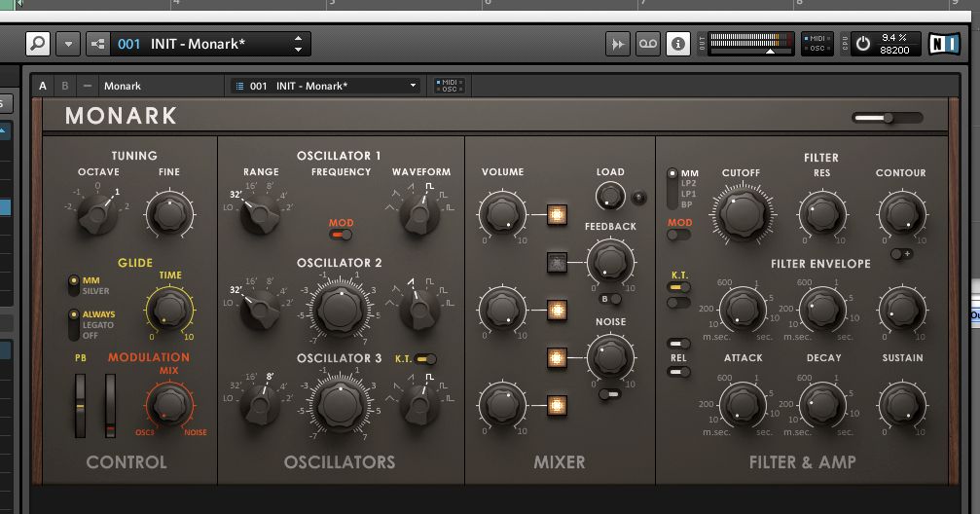Image resolution: width=980 pixels, height=514 pixels.
Task: Click the PB pitch bend wheel
Action: pyautogui.click(x=80, y=405)
